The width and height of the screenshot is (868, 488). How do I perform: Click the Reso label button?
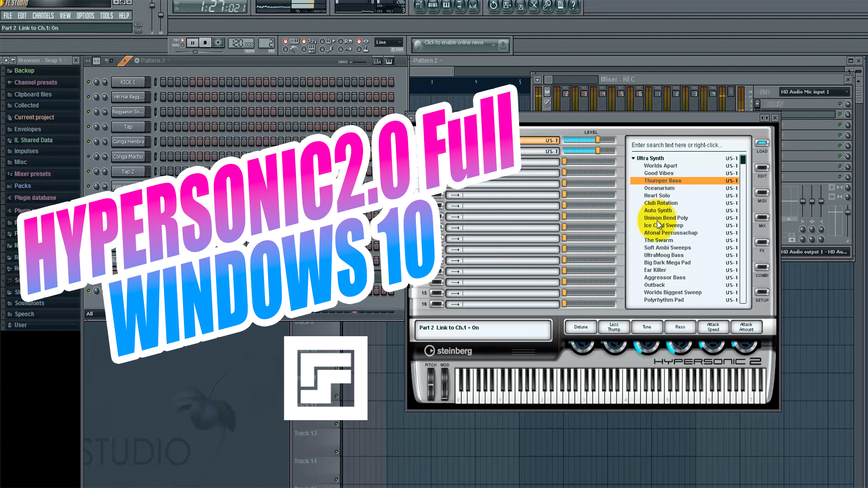coord(680,327)
